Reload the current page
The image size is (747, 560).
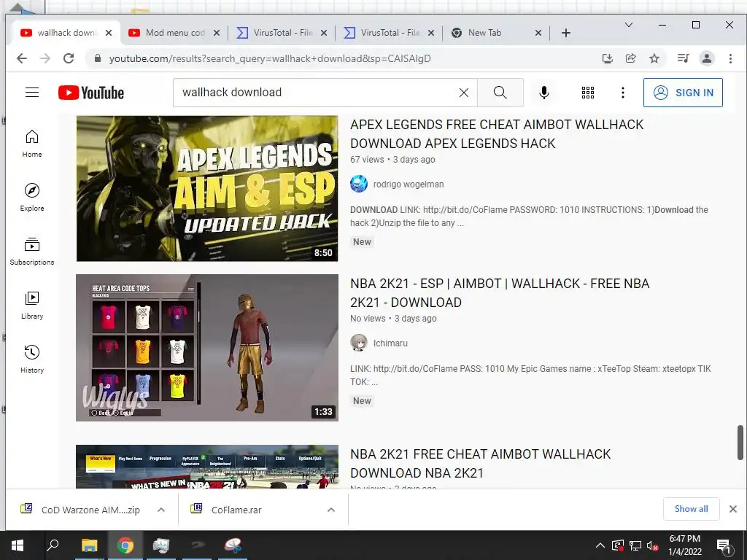[69, 58]
